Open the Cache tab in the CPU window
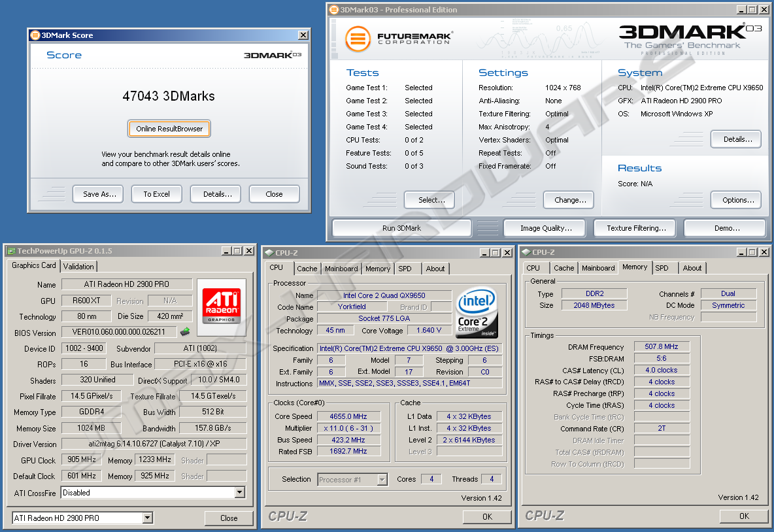Image resolution: width=774 pixels, height=532 pixels. point(307,269)
